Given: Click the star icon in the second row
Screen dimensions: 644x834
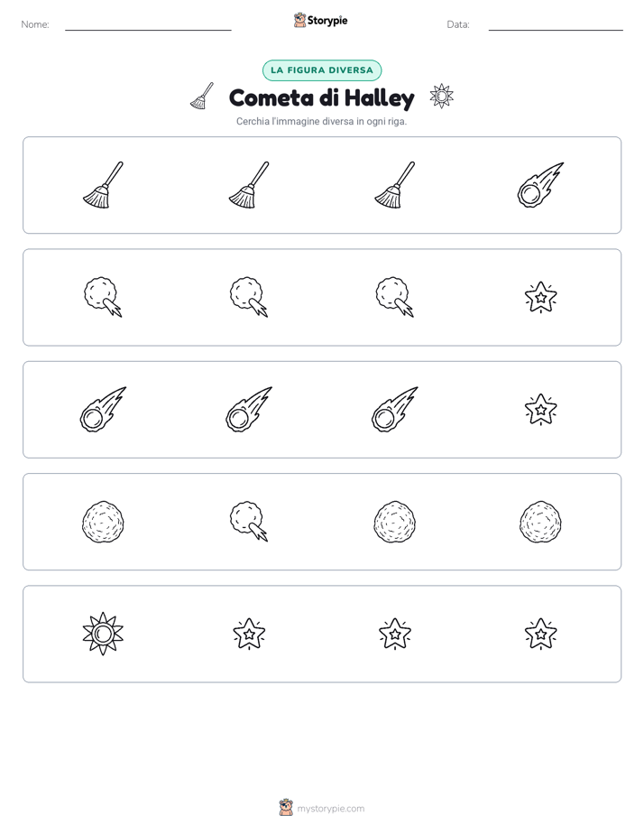Looking at the screenshot, I should [x=540, y=297].
